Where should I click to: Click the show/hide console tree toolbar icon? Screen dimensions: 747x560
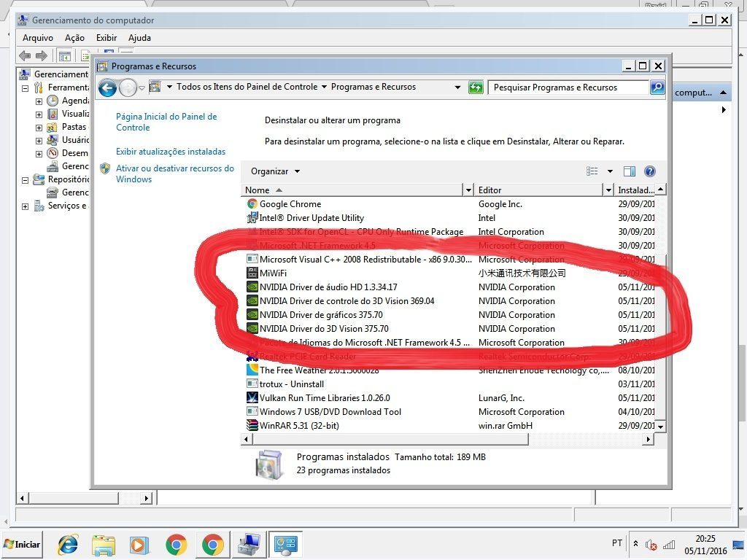click(x=65, y=55)
